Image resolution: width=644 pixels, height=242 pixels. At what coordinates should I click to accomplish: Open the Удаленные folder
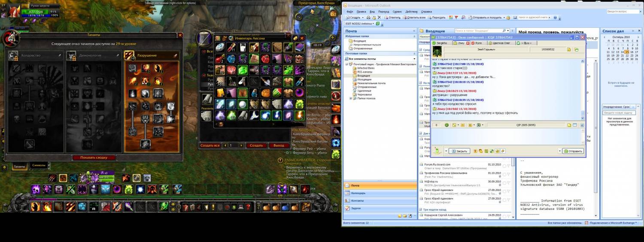tap(364, 91)
